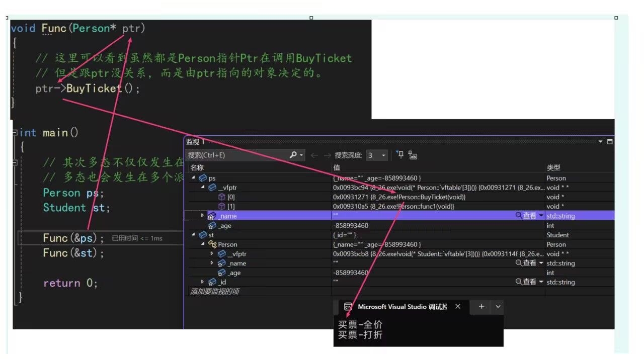Click the Student::`vftable' value cell
644x359 pixels.
pyautogui.click(x=438, y=254)
